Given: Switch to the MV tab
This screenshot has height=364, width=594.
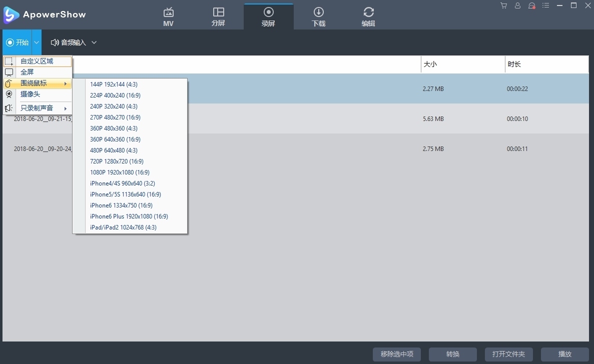Looking at the screenshot, I should coord(169,16).
